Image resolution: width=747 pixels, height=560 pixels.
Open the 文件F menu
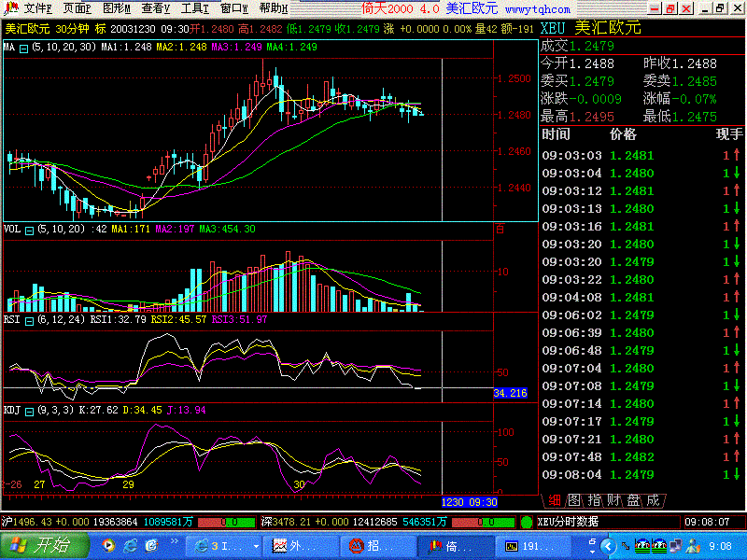(x=38, y=8)
